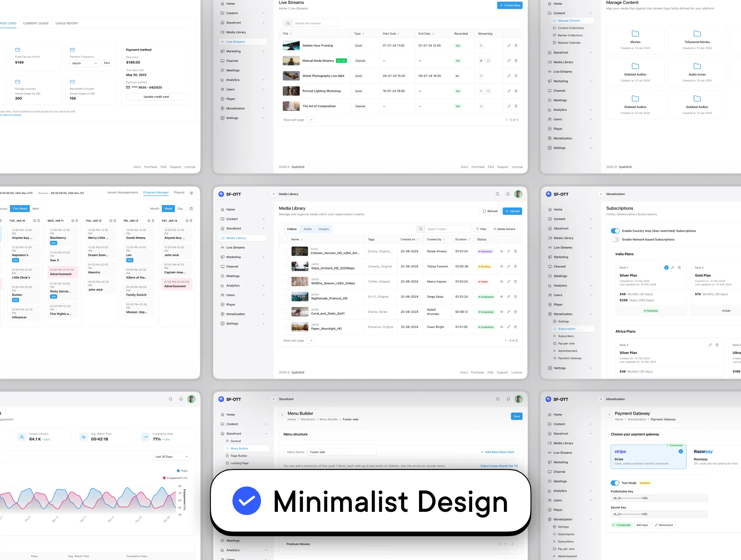Click header search magnifier in Media Library panel
741x560 pixels.
click(497, 194)
